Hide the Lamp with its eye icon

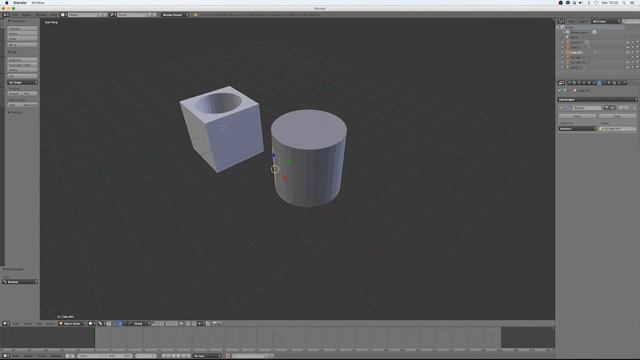[x=627, y=67]
